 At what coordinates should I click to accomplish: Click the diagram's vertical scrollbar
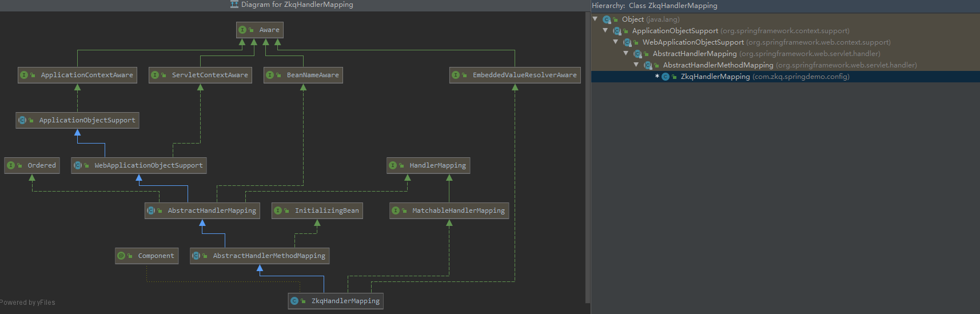587,157
